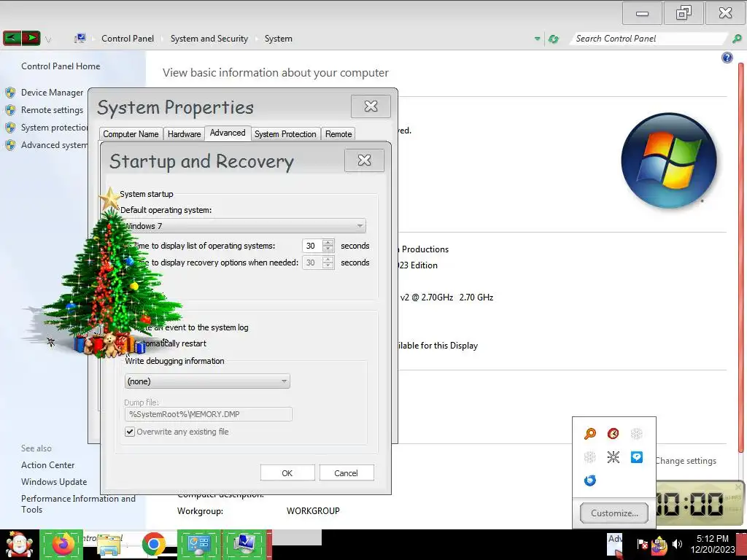The image size is (747, 560).
Task: Close the digital clock gadget
Action: coord(738,486)
